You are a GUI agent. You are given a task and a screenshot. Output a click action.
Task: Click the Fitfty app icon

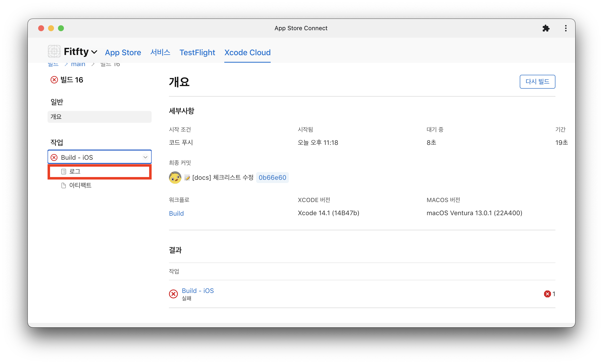tap(54, 52)
